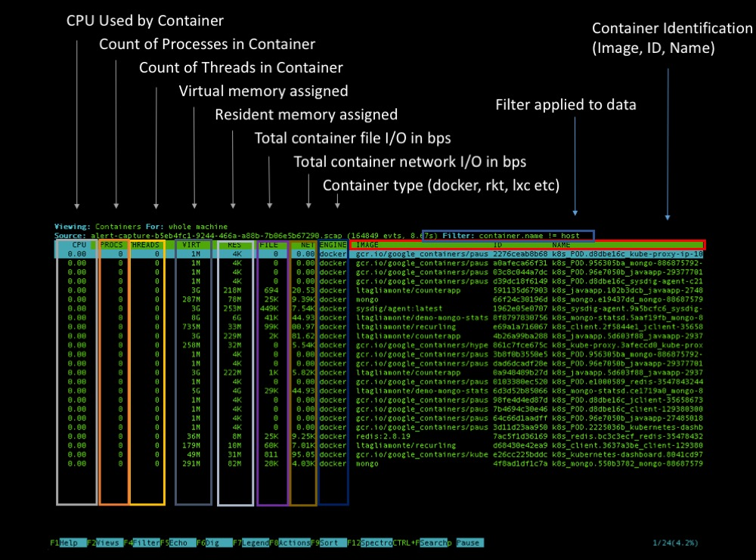This screenshot has height=560, width=756.
Task: Launch F12 Spectro view
Action: [375, 543]
